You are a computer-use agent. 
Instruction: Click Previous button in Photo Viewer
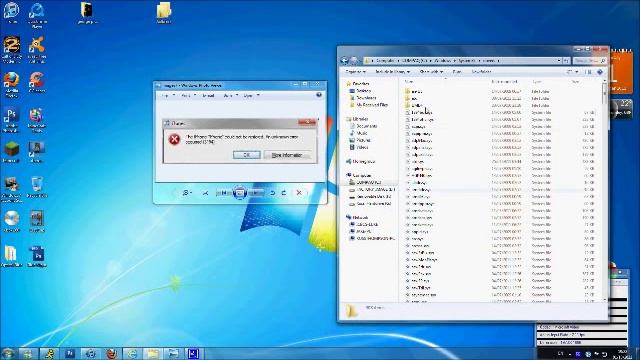223,193
